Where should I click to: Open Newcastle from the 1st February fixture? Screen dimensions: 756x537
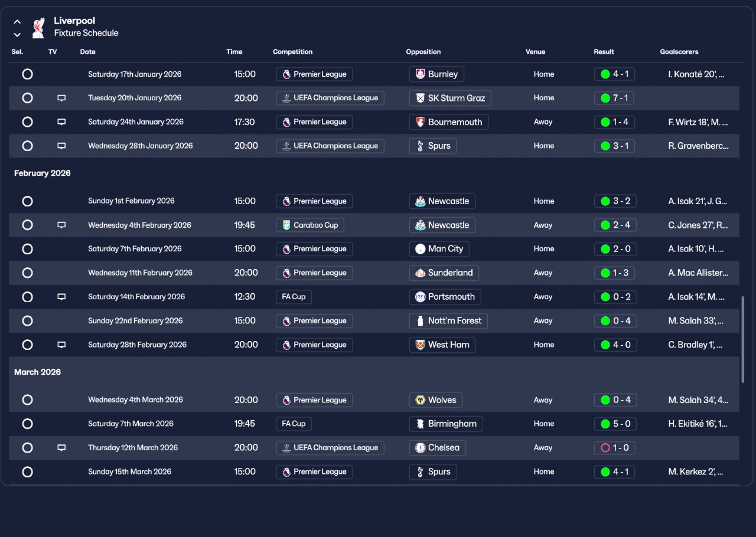[x=442, y=201]
